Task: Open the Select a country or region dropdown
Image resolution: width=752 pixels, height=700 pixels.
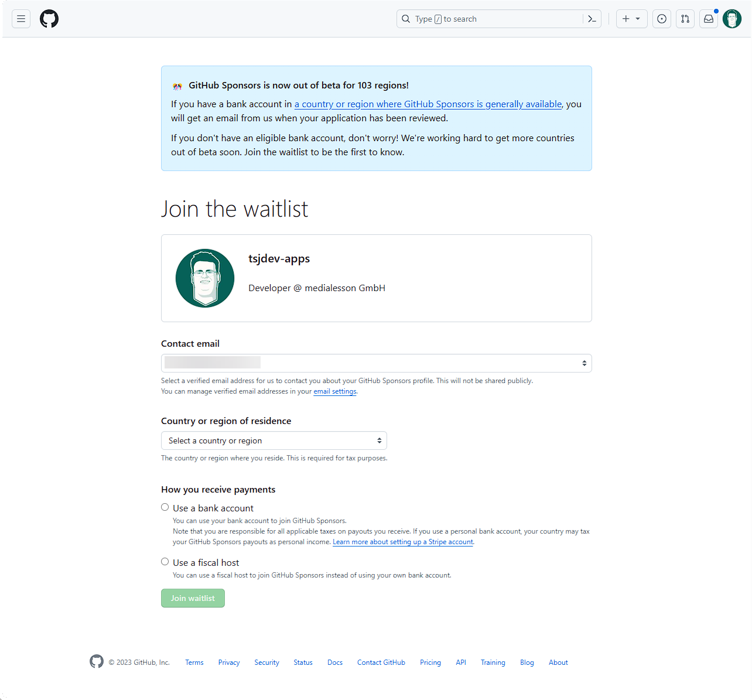Action: coord(274,441)
